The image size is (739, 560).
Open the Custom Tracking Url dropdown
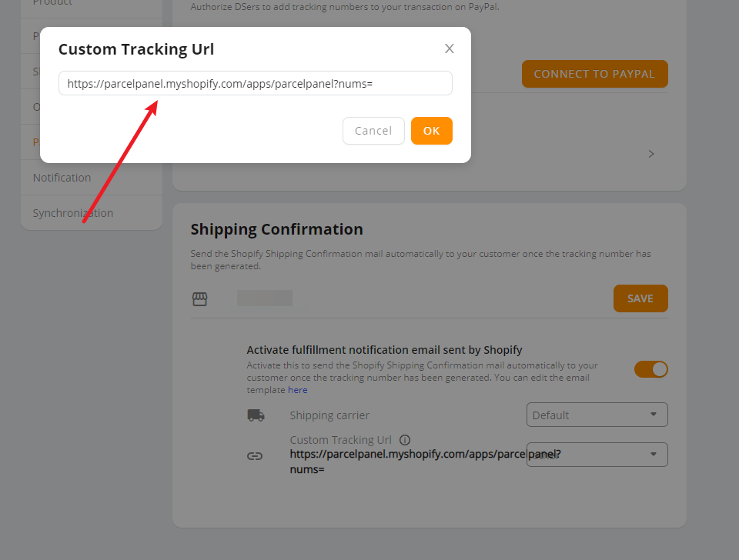pos(597,455)
